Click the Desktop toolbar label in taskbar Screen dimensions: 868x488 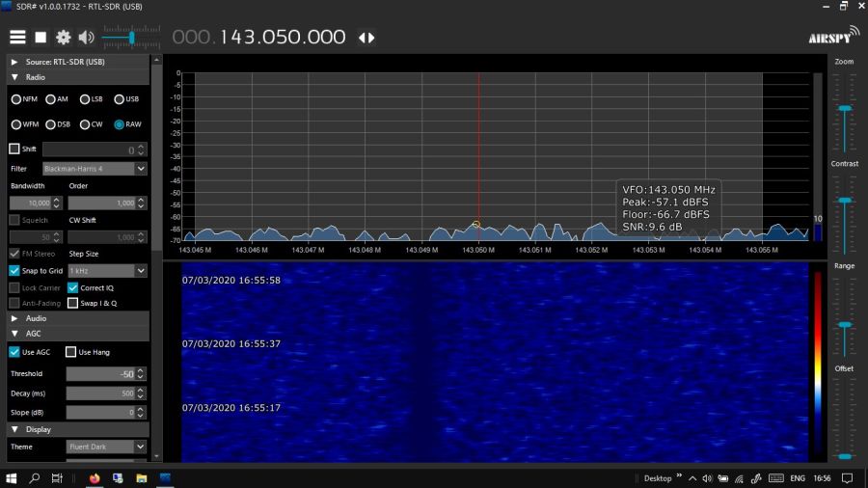point(658,478)
